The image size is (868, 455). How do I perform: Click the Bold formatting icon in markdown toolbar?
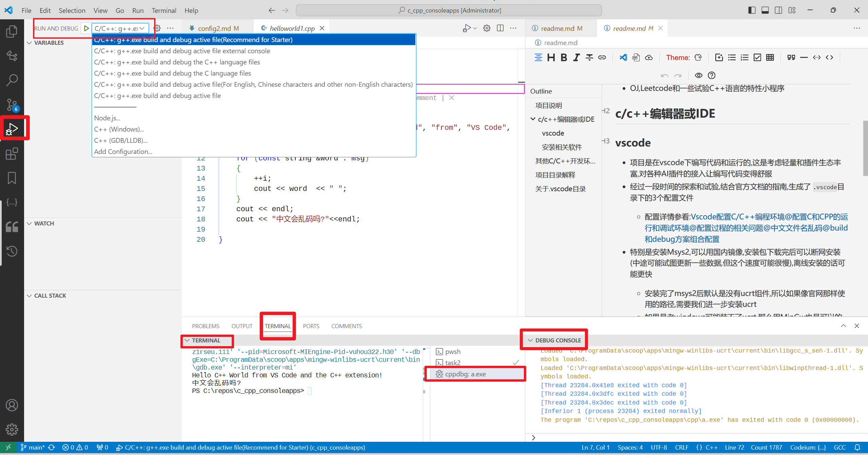(x=564, y=57)
